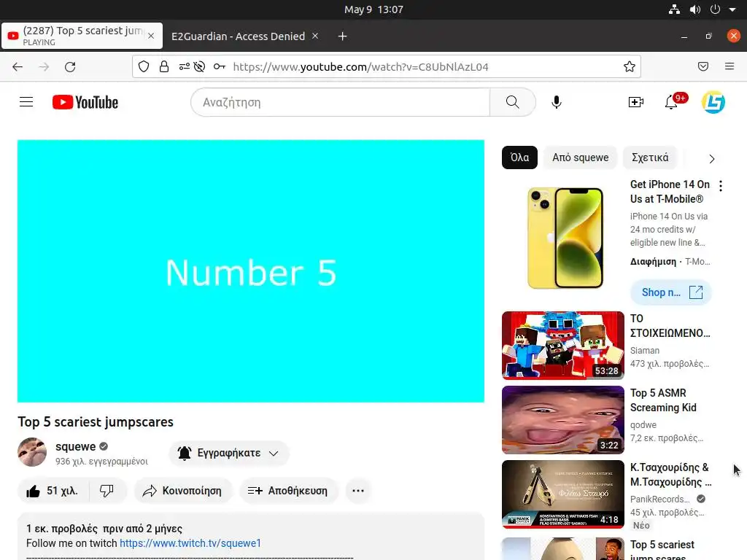This screenshot has height=560, width=747.
Task: Bookmark this page with the star
Action: [x=630, y=66]
